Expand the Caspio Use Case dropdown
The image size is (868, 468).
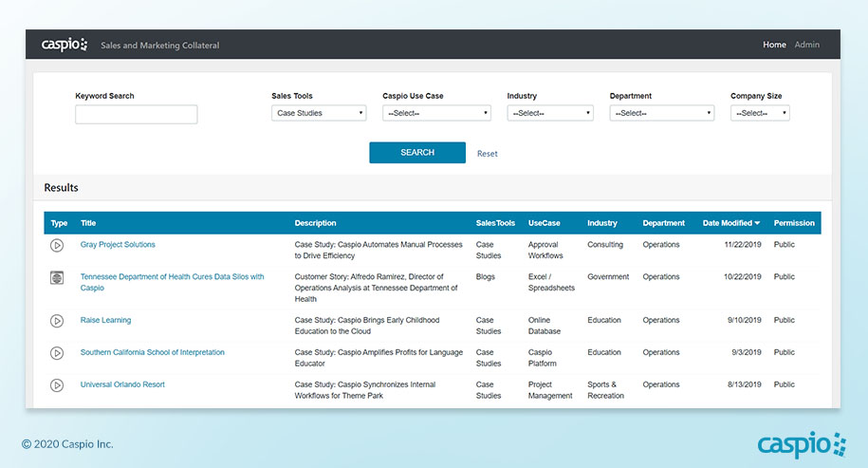coord(436,113)
